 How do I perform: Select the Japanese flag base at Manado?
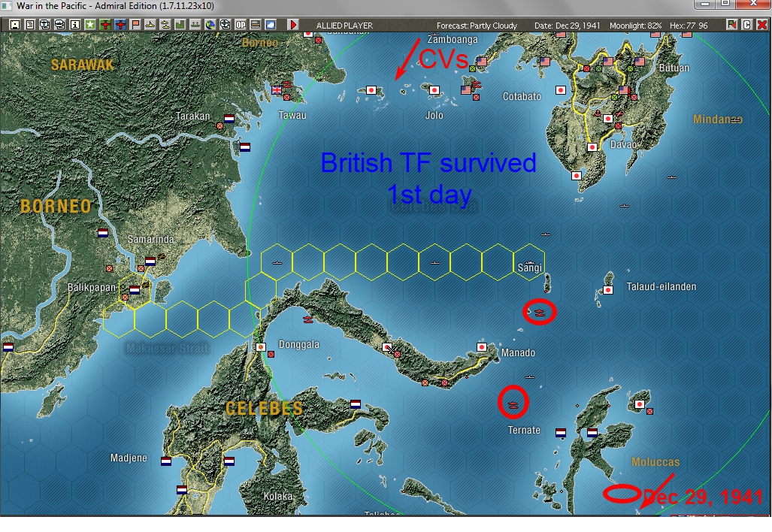[482, 347]
